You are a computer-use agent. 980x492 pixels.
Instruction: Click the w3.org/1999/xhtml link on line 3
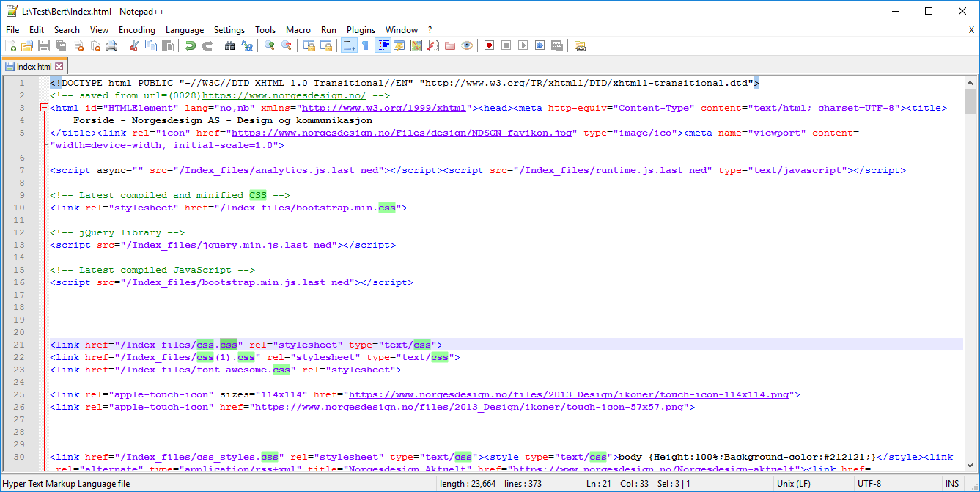(x=384, y=108)
